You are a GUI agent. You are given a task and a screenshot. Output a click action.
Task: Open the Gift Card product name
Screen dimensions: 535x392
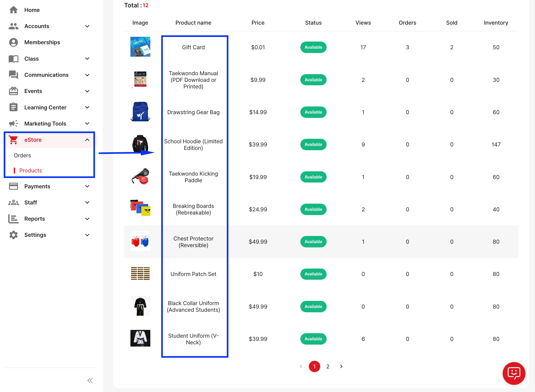(193, 47)
